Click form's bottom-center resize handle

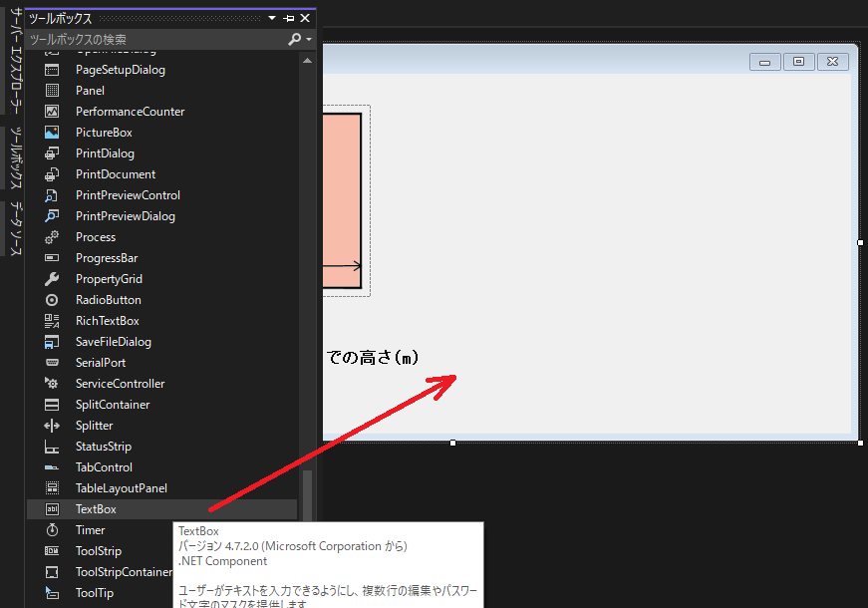[x=452, y=443]
